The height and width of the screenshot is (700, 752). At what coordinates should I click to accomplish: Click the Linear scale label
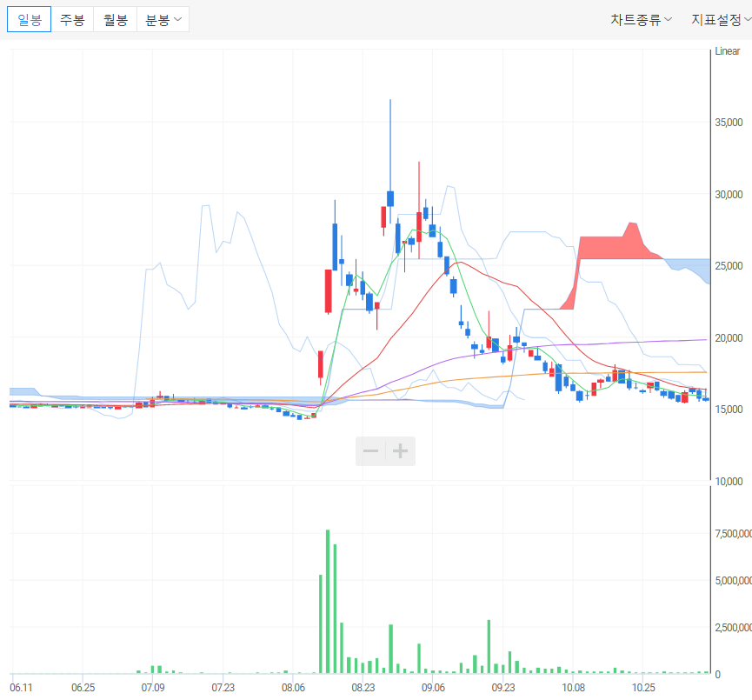pos(727,51)
